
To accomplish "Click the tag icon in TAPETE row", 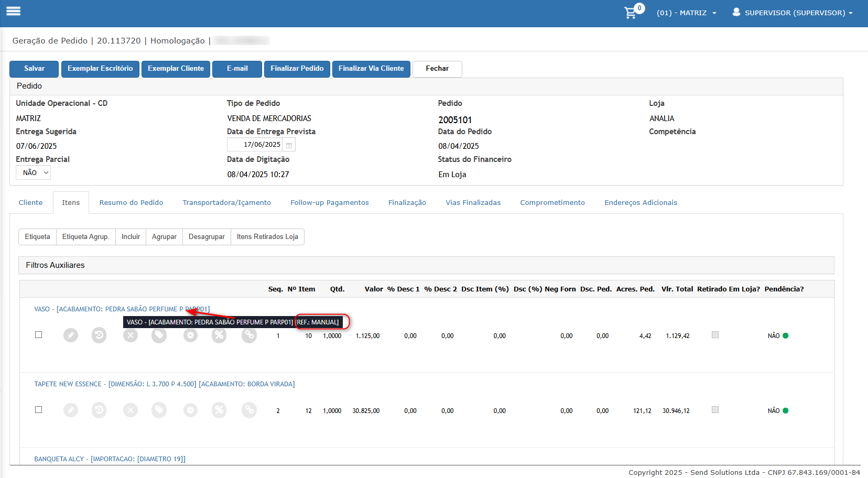I will pyautogui.click(x=159, y=410).
